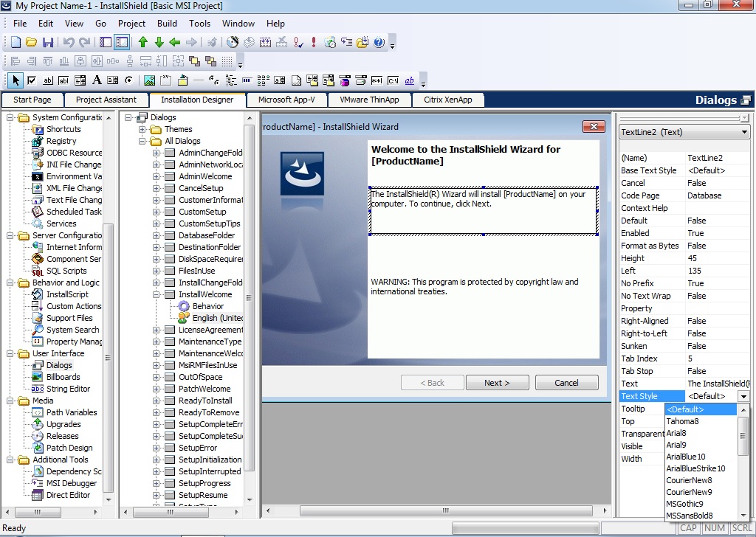
Task: Click the Text Style list down scroll arrow
Action: tap(743, 516)
